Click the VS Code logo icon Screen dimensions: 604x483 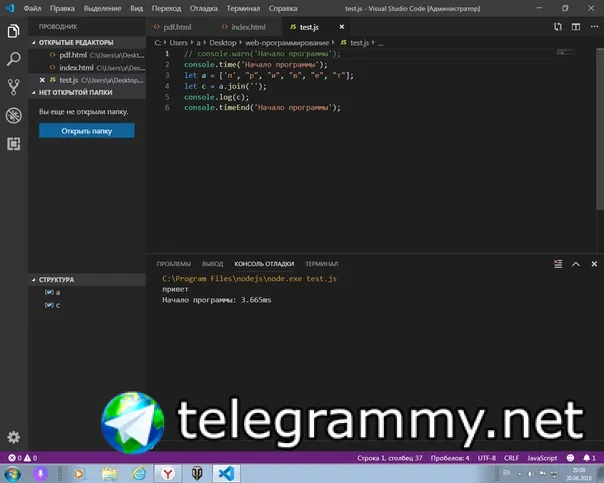click(10, 8)
